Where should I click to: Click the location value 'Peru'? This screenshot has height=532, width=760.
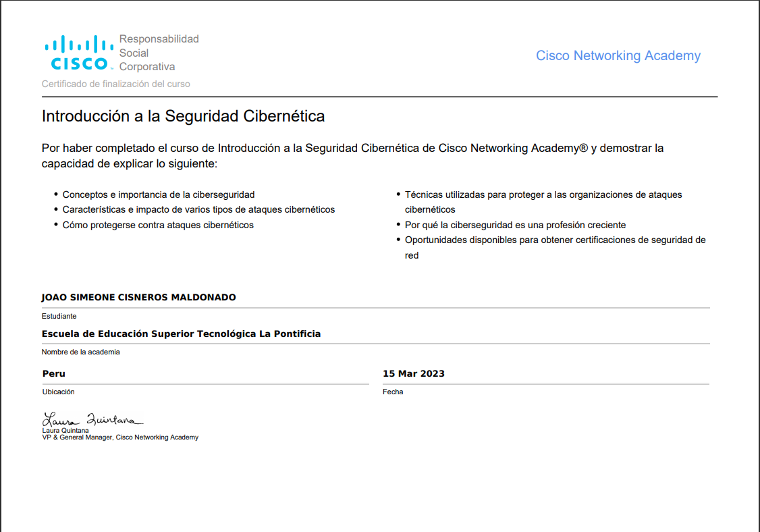point(54,373)
